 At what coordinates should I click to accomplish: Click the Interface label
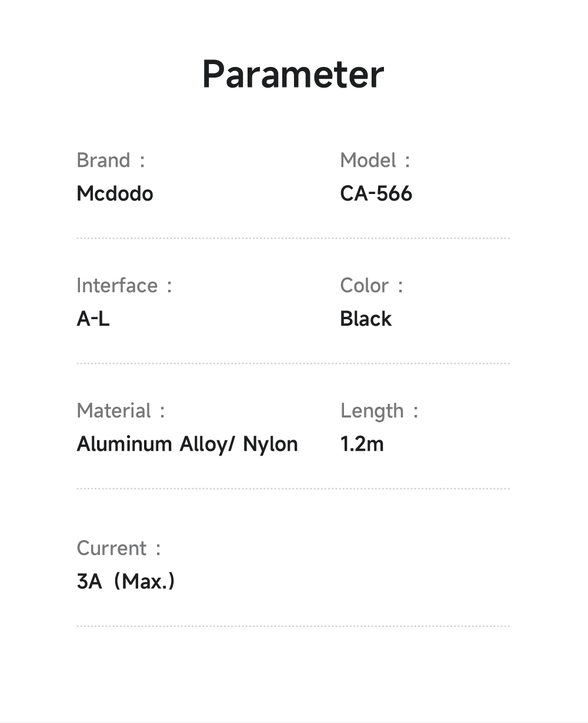point(117,286)
